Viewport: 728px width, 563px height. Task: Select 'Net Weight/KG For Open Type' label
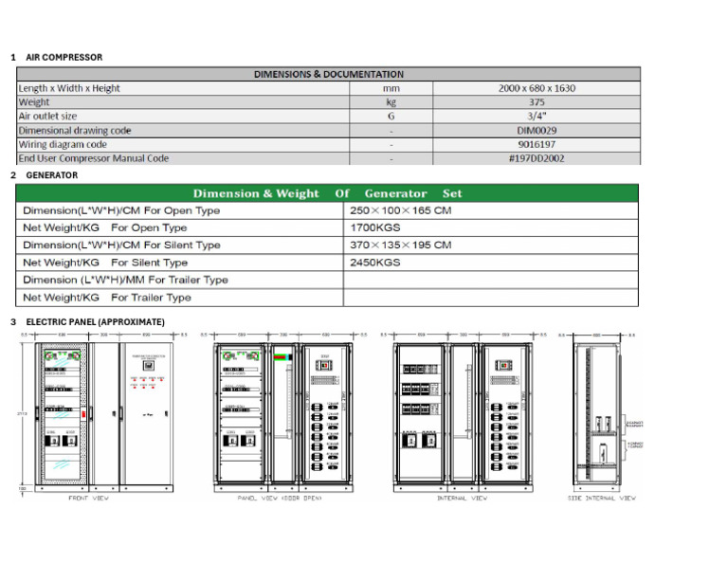click(x=105, y=227)
